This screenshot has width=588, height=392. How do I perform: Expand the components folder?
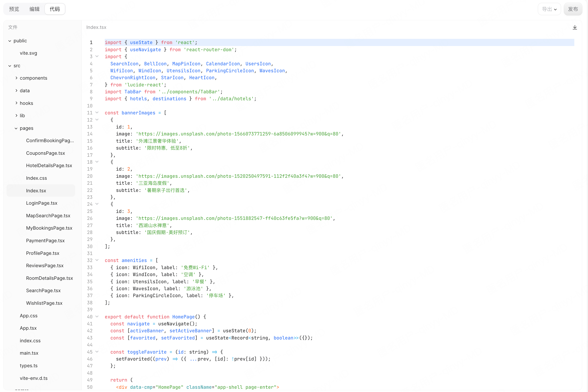(16, 78)
